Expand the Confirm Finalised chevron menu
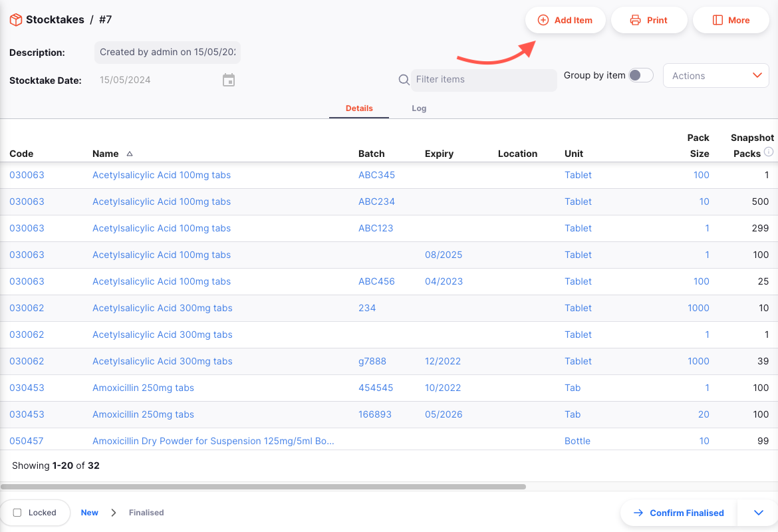Viewport: 778px width, 532px height. [759, 513]
